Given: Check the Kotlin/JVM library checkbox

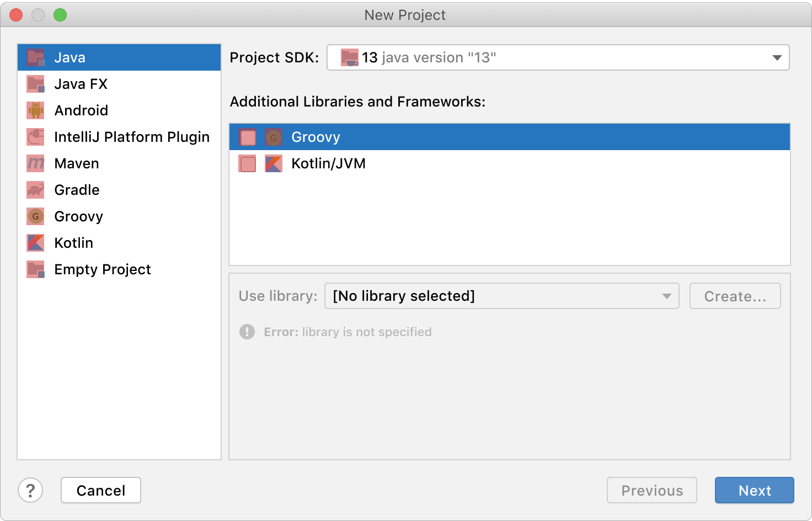Looking at the screenshot, I should click(x=248, y=163).
